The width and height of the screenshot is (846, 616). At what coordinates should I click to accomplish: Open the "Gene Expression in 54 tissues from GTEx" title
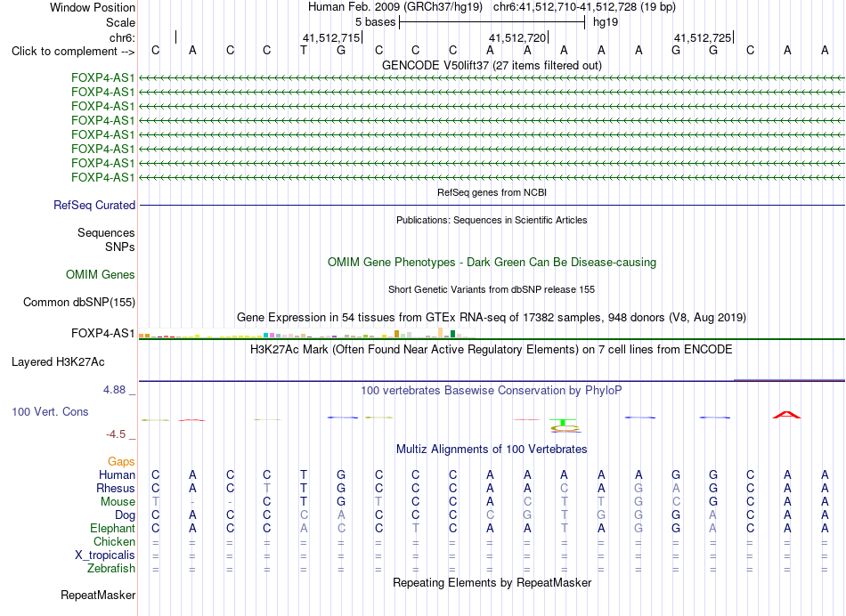point(492,317)
